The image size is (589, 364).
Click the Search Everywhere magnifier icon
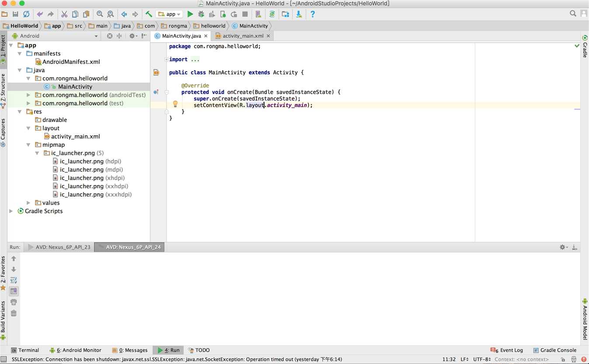(573, 14)
